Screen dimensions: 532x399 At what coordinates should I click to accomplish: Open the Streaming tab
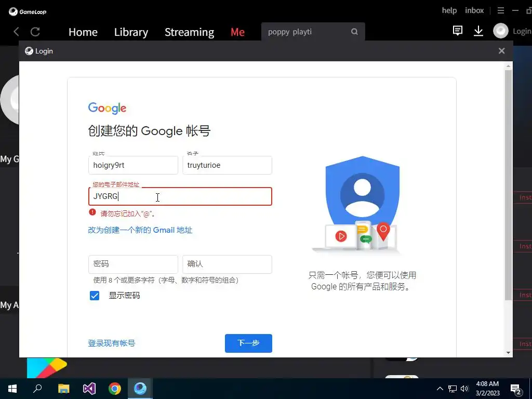tap(189, 32)
